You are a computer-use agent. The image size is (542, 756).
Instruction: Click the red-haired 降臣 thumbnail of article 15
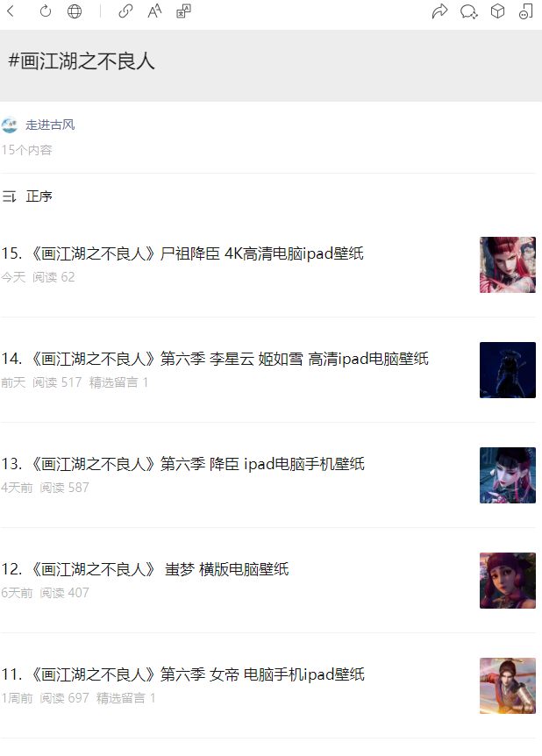pyautogui.click(x=507, y=265)
